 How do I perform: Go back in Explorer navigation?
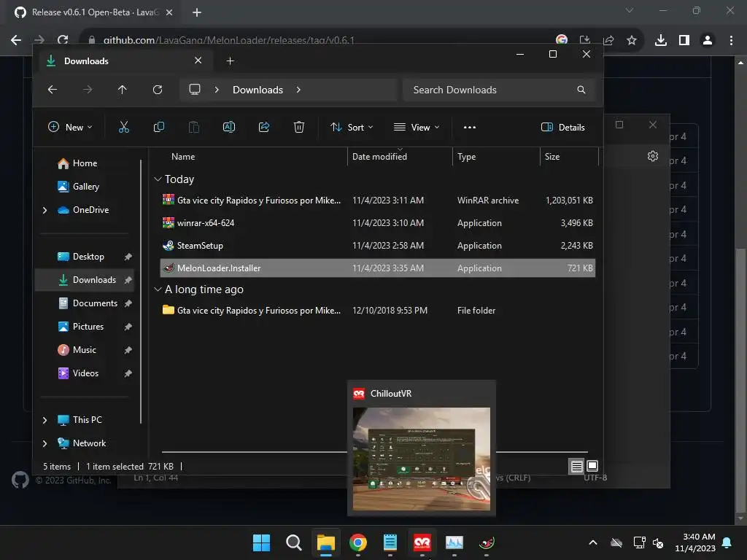coord(53,90)
